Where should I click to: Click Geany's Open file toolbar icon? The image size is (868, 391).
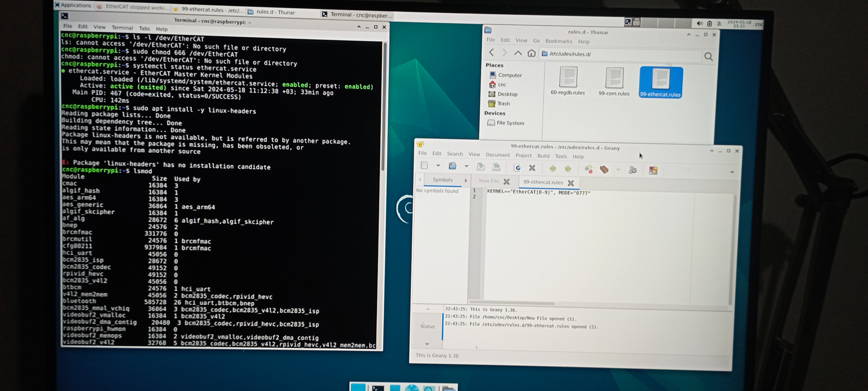452,166
